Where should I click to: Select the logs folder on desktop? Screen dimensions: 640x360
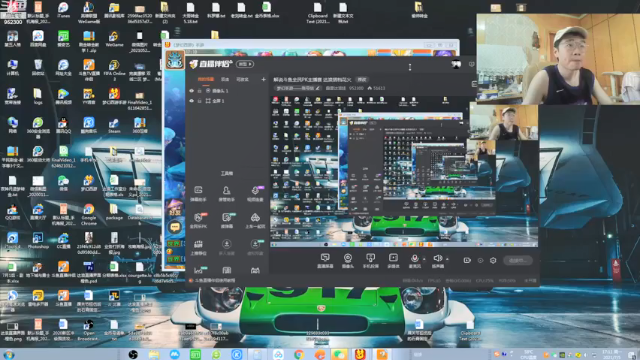(38, 96)
